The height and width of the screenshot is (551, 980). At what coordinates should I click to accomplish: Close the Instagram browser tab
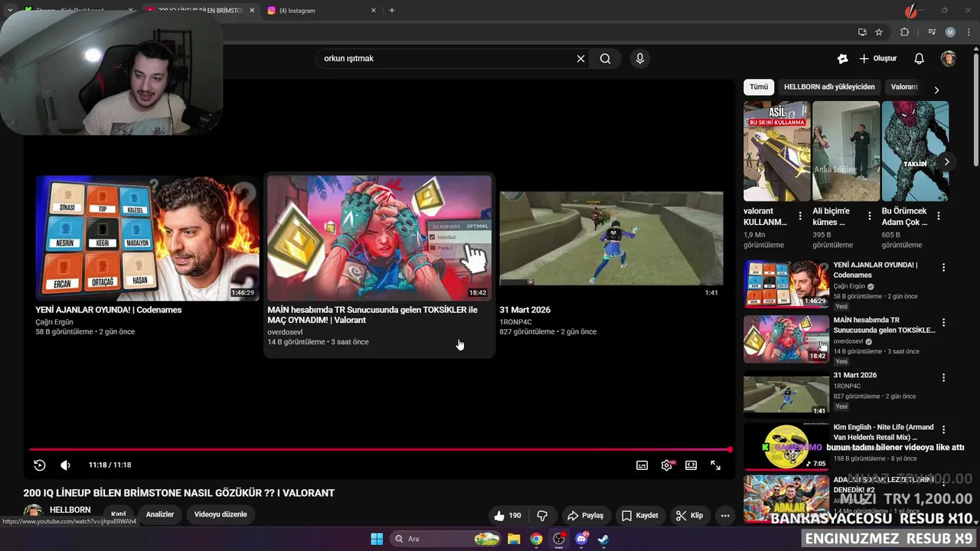coord(374,11)
